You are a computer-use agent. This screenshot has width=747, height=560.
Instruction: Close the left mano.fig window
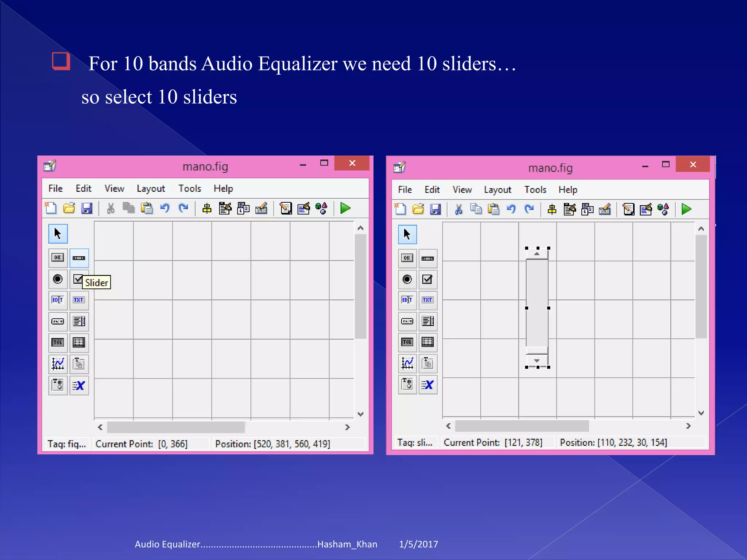click(x=352, y=163)
